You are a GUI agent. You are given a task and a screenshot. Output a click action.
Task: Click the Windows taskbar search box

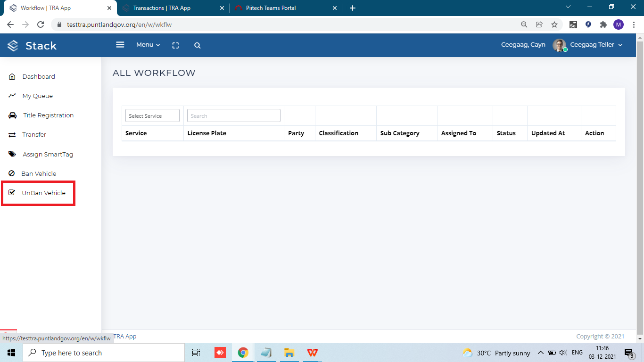(x=104, y=353)
